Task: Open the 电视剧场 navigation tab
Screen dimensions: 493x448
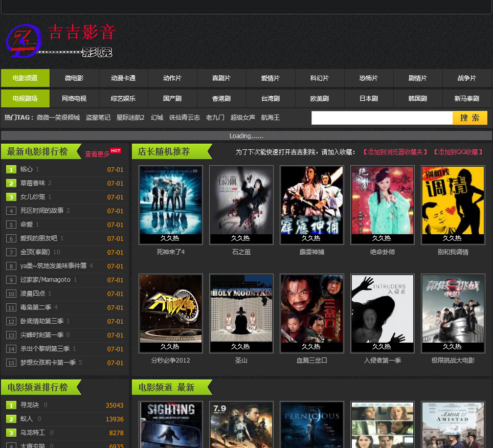Action: 25,98
